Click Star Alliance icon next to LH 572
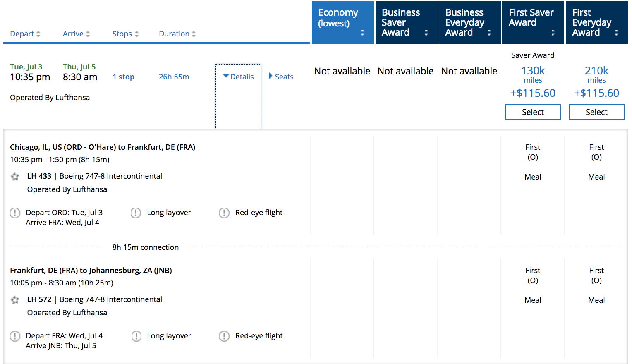The width and height of the screenshot is (632, 364). tap(15, 300)
